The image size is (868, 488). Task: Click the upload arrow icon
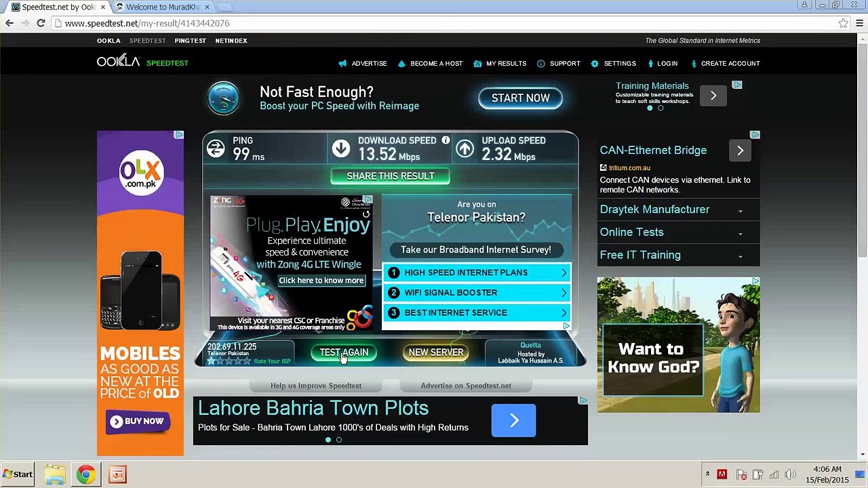click(465, 148)
